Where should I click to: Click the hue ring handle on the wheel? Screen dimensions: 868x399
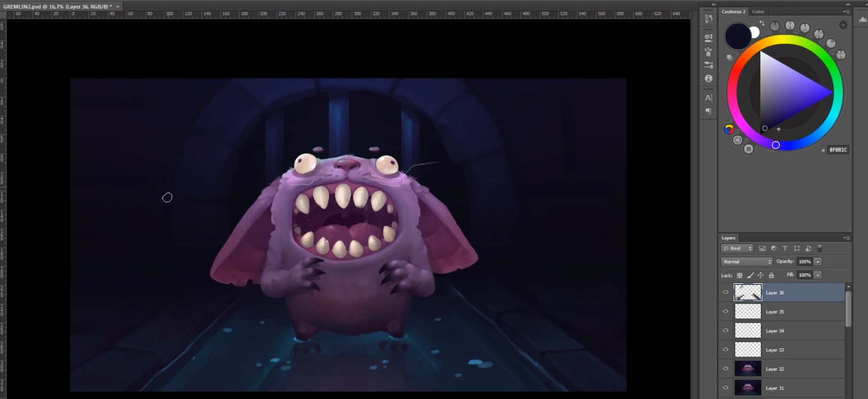pyautogui.click(x=775, y=145)
